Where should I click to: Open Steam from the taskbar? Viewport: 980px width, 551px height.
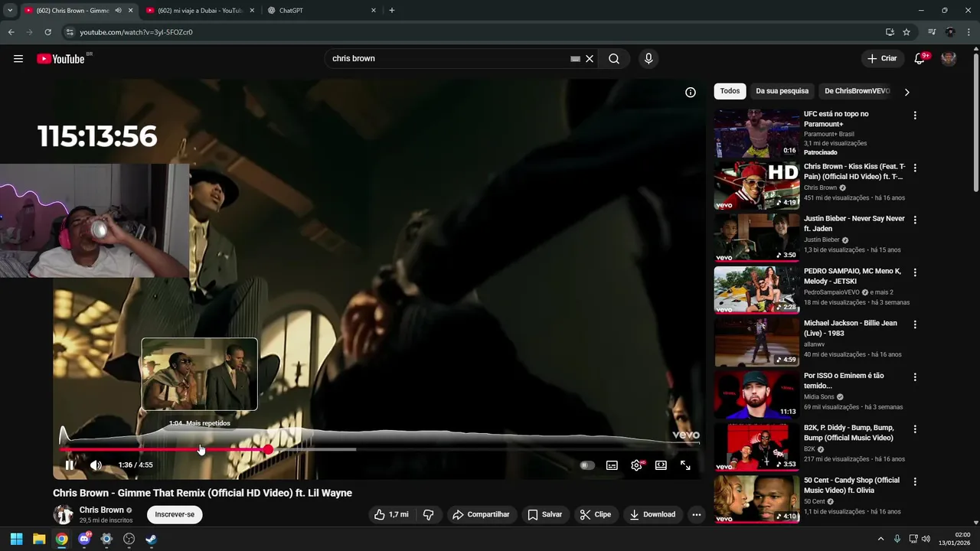(151, 539)
